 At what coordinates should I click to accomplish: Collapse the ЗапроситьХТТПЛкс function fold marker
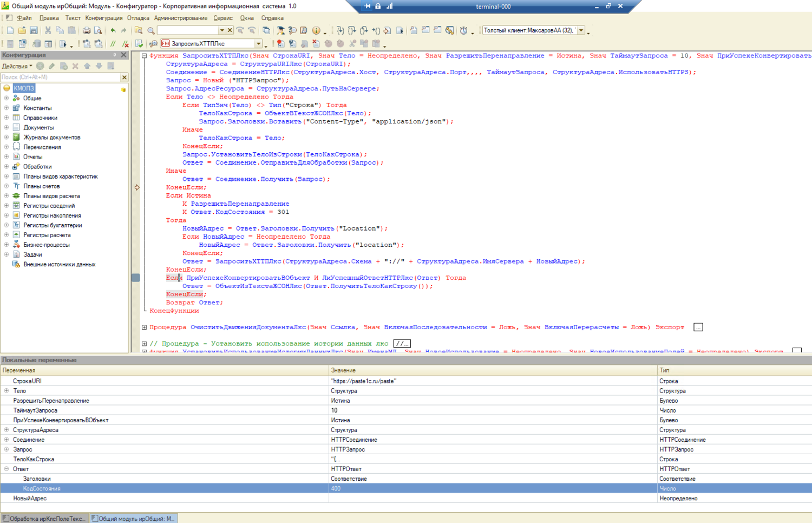pyautogui.click(x=144, y=56)
